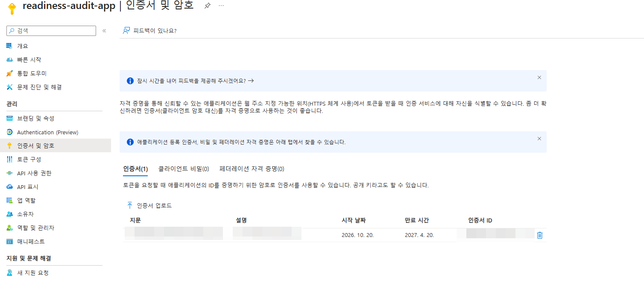Click expiry date 2027. 4. 20.
This screenshot has width=644, height=293.
419,235
